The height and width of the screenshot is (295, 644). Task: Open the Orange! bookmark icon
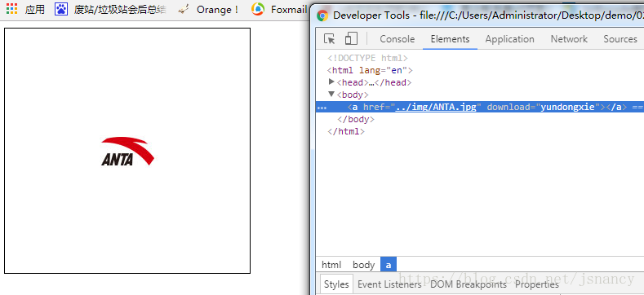click(184, 9)
